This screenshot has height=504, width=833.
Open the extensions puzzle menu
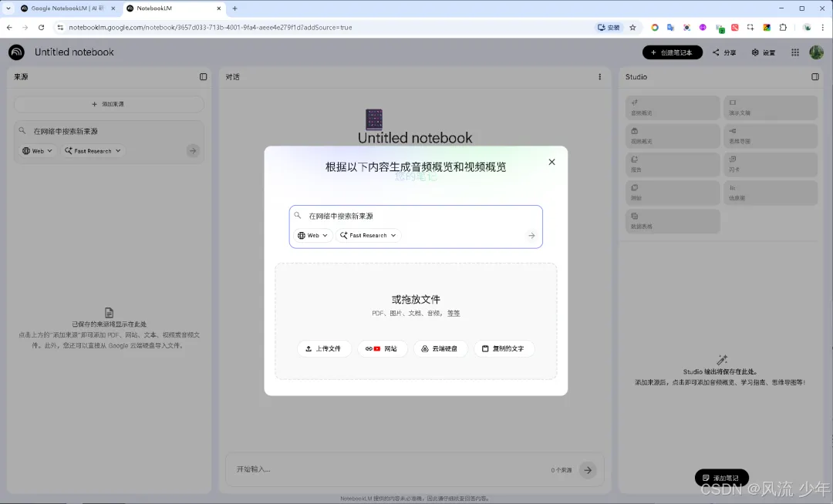tap(783, 28)
